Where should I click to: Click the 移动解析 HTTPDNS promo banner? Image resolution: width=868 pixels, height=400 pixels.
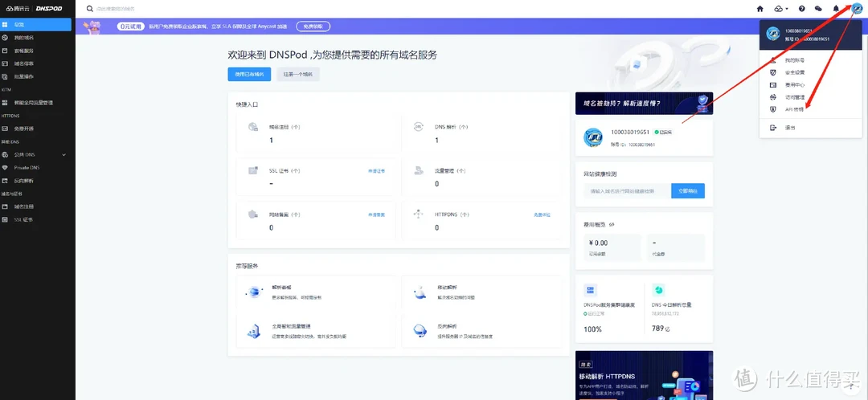645,375
